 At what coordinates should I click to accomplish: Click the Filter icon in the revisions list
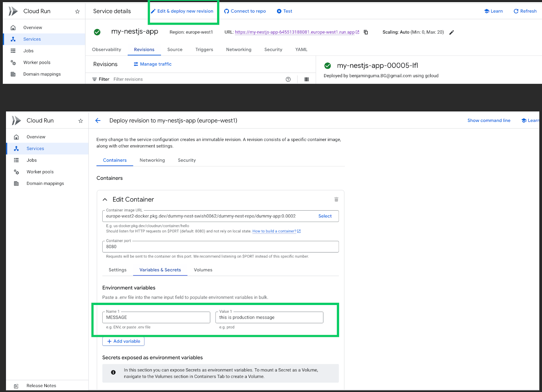(95, 79)
